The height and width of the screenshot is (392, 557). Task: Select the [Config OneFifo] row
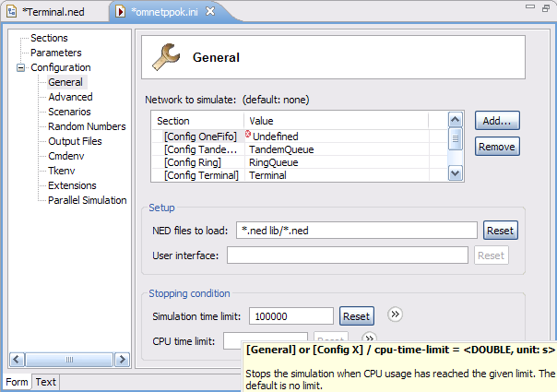pos(200,137)
